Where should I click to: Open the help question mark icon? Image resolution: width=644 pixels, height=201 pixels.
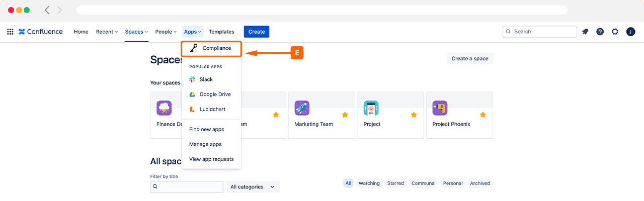(x=600, y=32)
